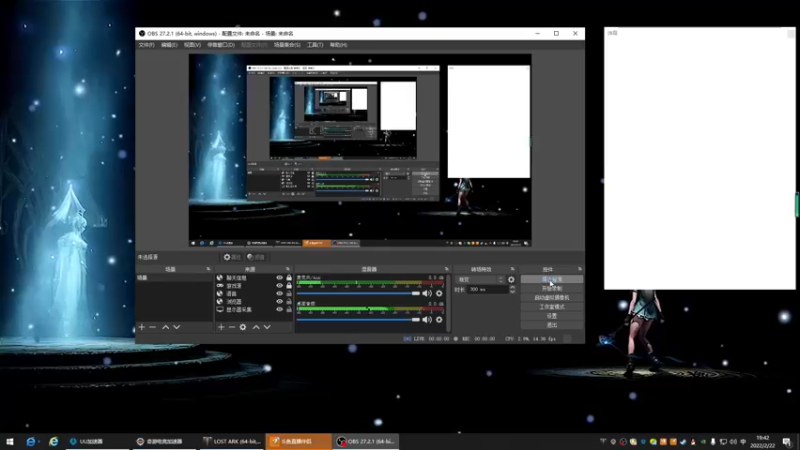Viewport: 800px width, 450px height.
Task: Unlock the 聊天信息 source lock
Action: coord(289,278)
